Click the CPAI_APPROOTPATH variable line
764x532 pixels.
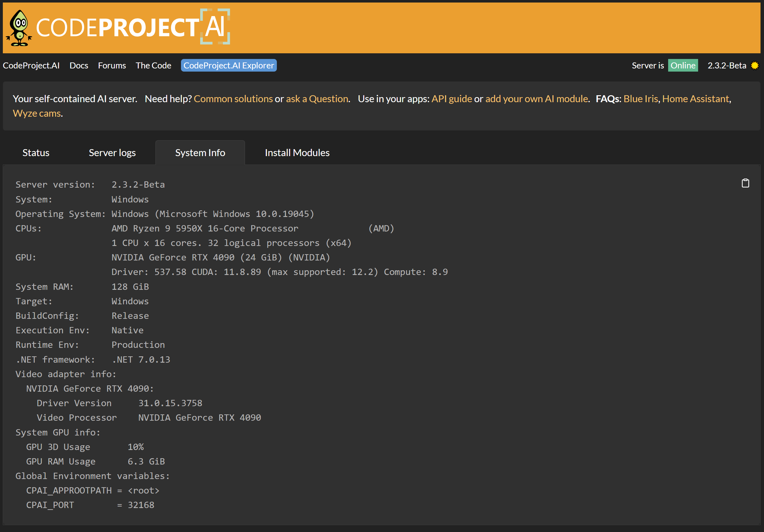coord(93,491)
